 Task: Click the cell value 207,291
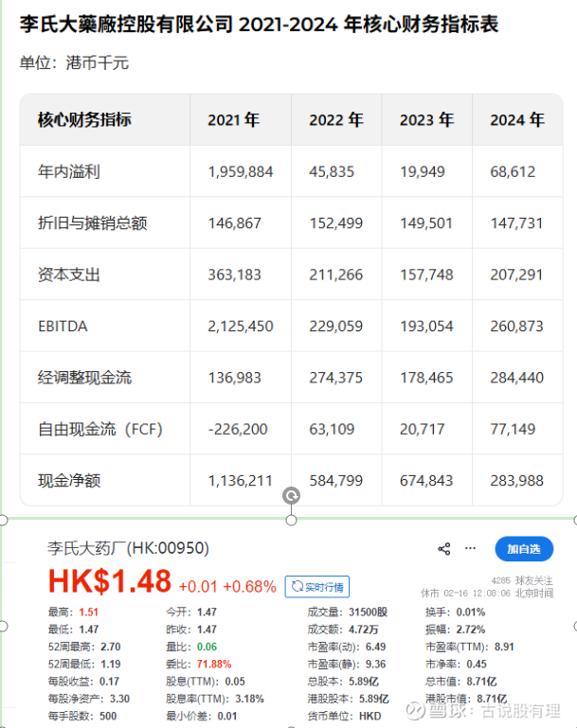click(x=517, y=275)
